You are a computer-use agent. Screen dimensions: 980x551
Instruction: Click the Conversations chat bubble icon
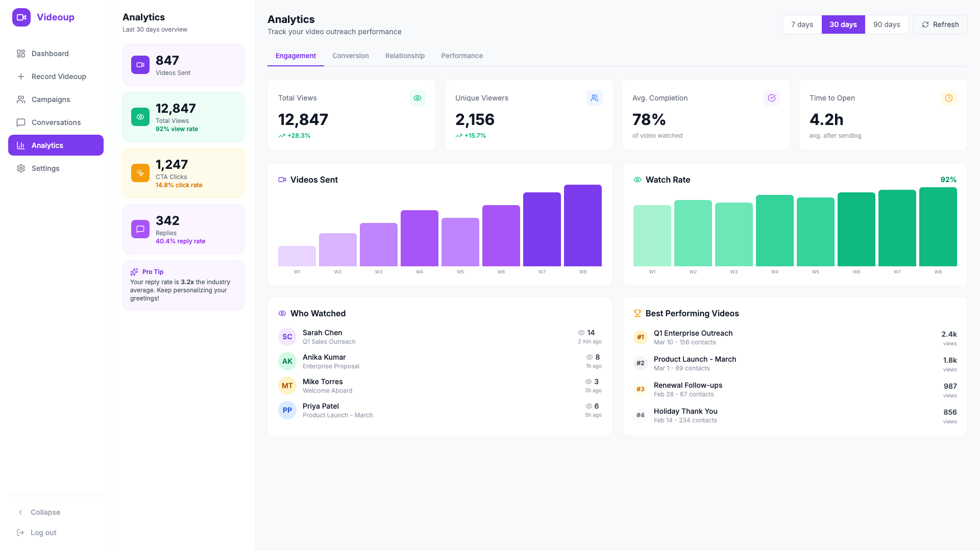click(x=21, y=122)
